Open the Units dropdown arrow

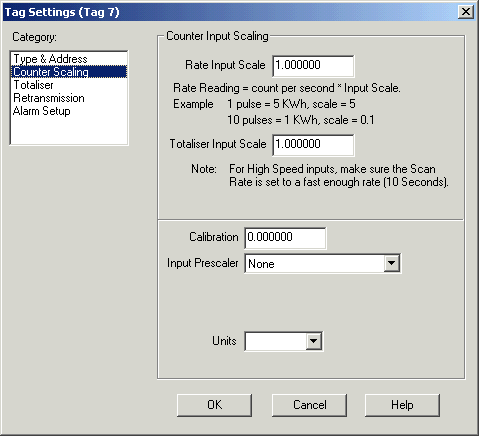tap(313, 341)
